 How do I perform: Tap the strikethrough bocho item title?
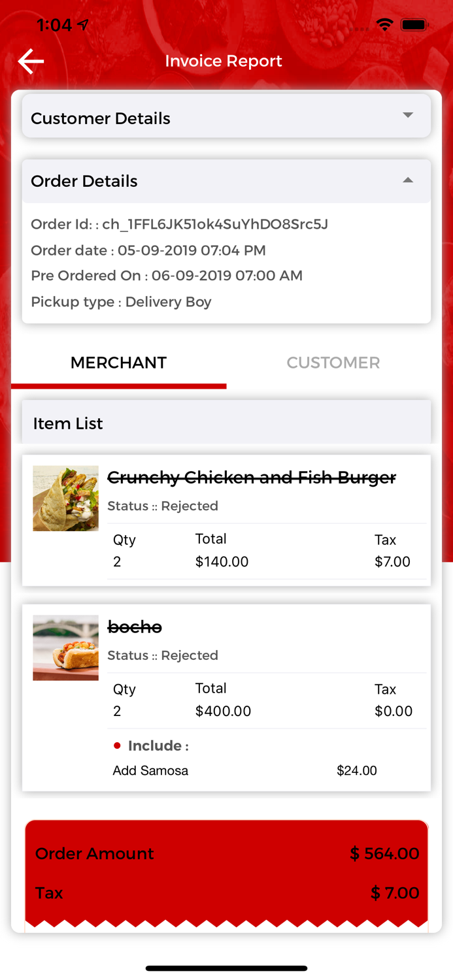click(x=135, y=627)
